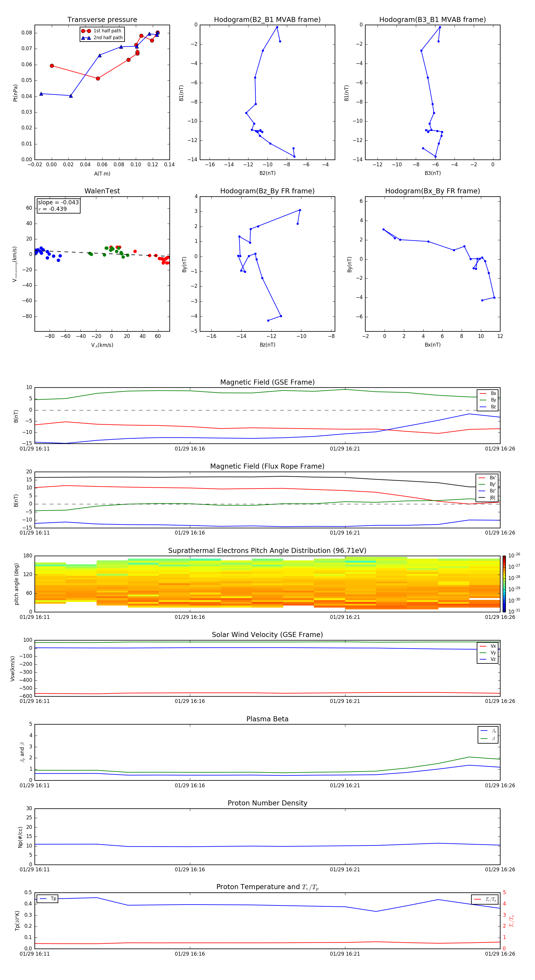Select the "Proton Number Density" title
This screenshot has width=535, height=980.
(267, 803)
